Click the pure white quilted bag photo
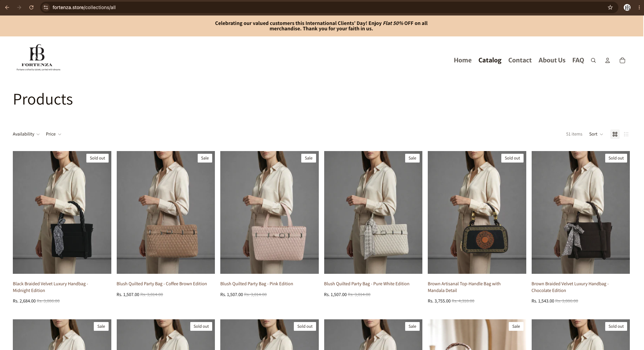The height and width of the screenshot is (350, 644). 373,212
